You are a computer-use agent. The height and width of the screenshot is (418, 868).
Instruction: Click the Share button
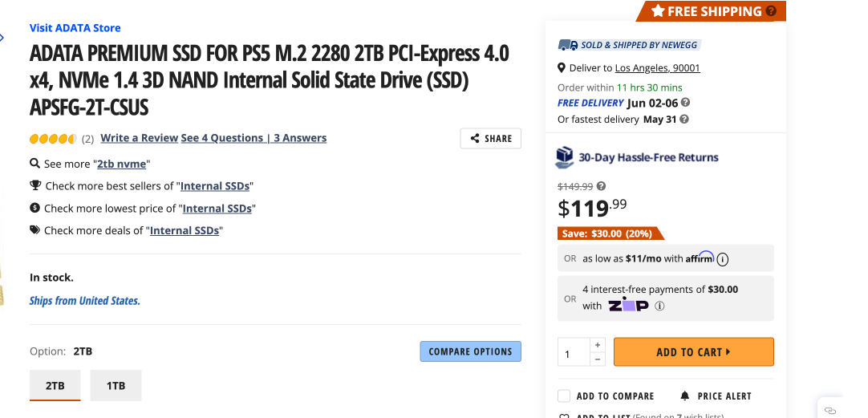490,138
